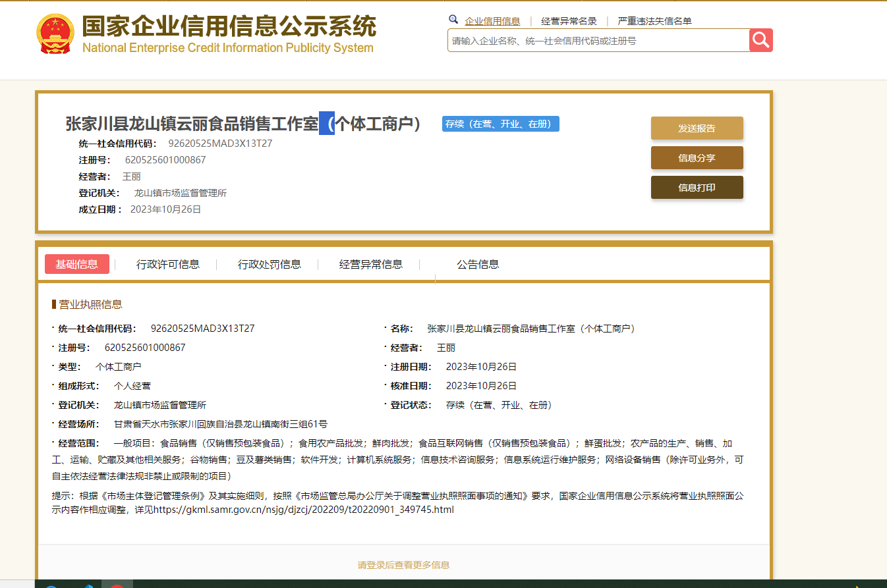The height and width of the screenshot is (588, 887).
Task: Click the 存续（在营、开业、在册）status badge
Action: 501,124
